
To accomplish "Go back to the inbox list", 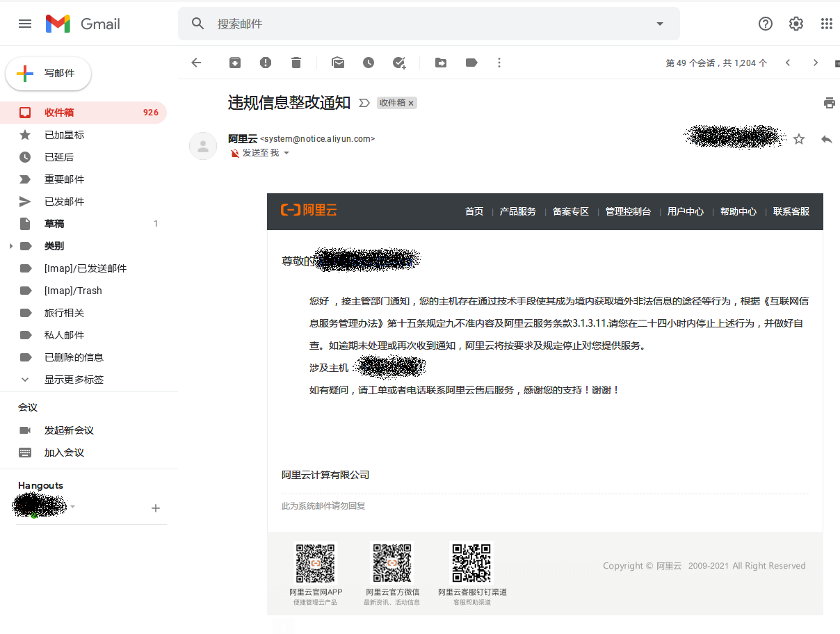I will (196, 63).
